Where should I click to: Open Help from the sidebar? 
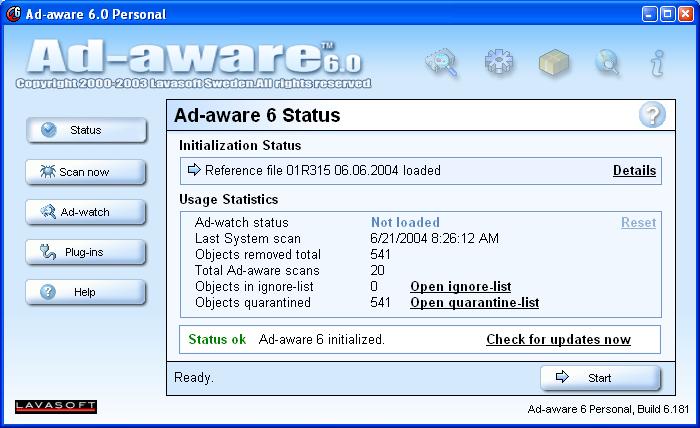pos(86,293)
